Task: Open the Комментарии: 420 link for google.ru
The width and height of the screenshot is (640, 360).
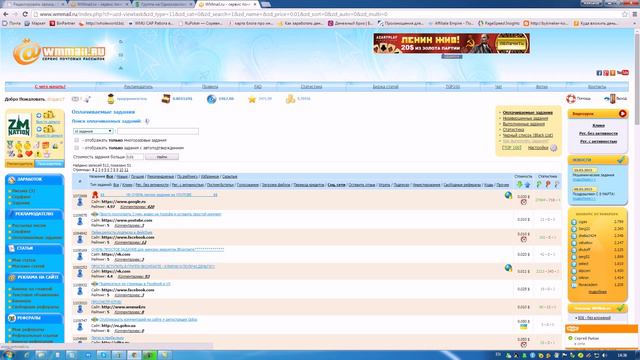Action: click(x=138, y=207)
